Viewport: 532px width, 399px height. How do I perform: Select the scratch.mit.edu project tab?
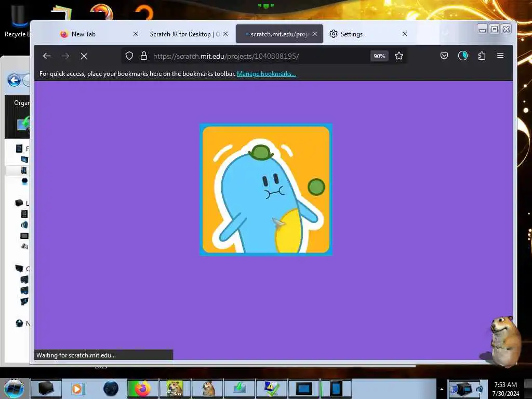[279, 34]
